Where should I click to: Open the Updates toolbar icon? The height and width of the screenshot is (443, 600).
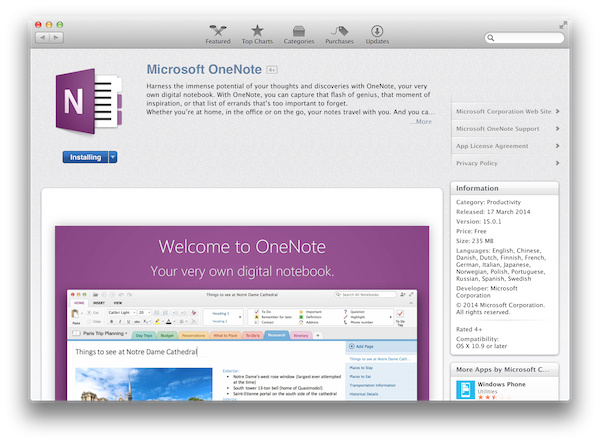377,31
